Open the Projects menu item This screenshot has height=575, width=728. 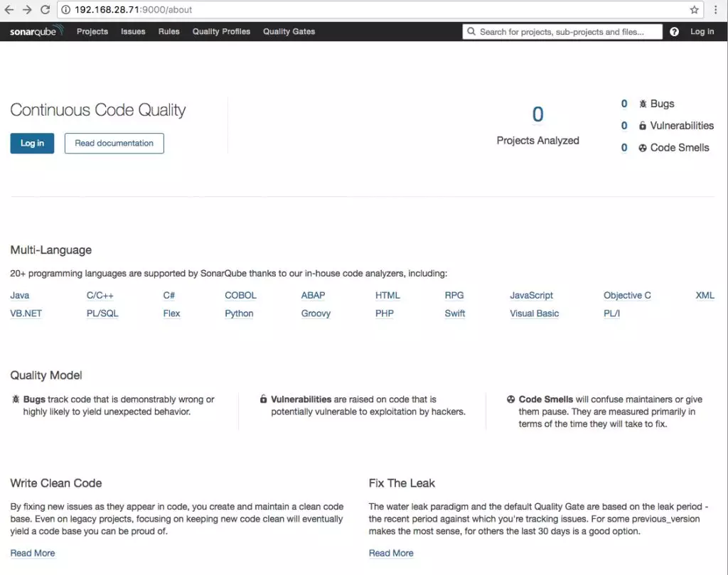pos(92,31)
